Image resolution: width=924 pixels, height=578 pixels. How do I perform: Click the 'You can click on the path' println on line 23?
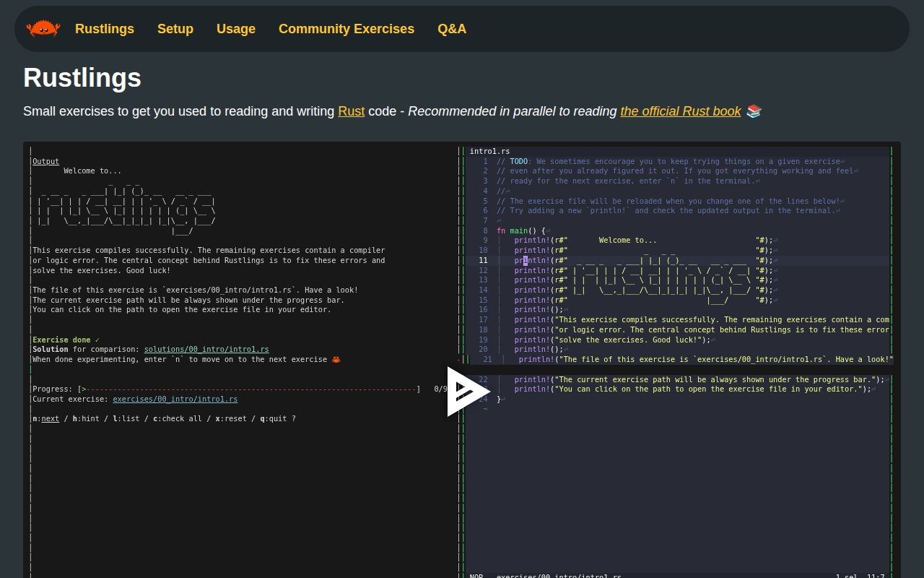(x=692, y=389)
